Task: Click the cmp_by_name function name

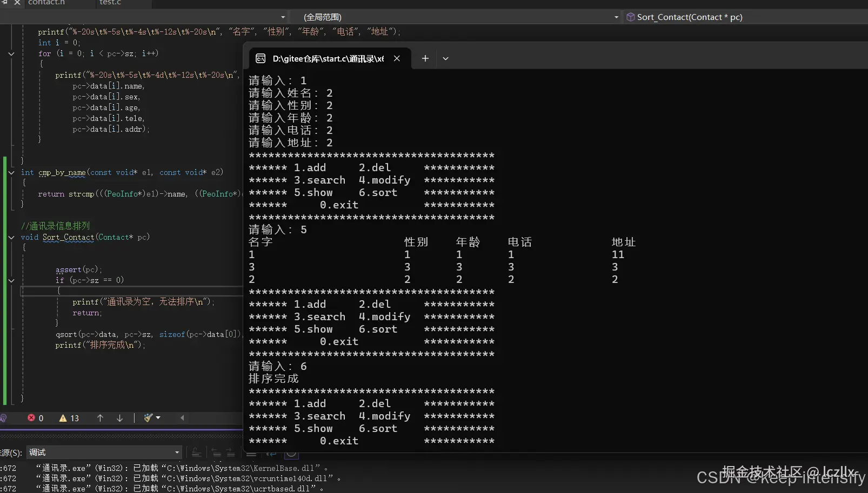Action: (62, 172)
